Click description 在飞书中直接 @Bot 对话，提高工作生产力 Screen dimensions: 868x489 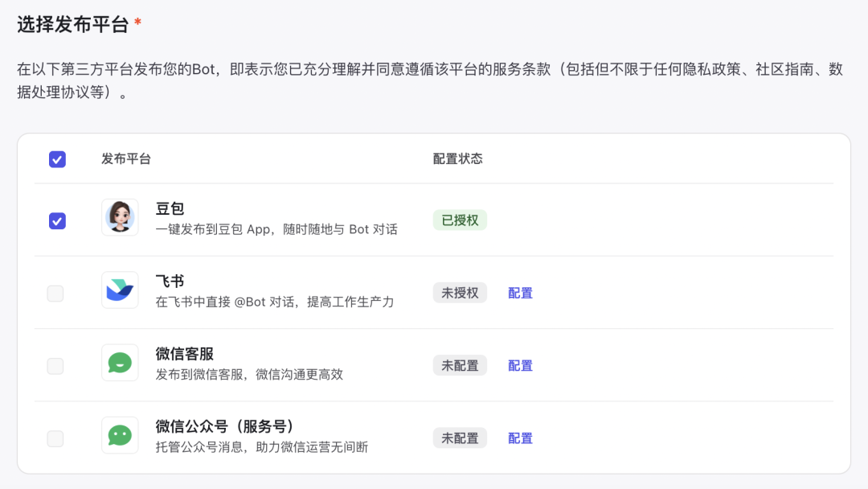[275, 302]
